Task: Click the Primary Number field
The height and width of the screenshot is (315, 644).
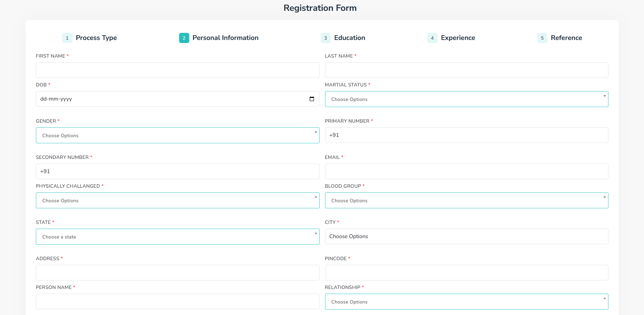Action: pyautogui.click(x=466, y=135)
